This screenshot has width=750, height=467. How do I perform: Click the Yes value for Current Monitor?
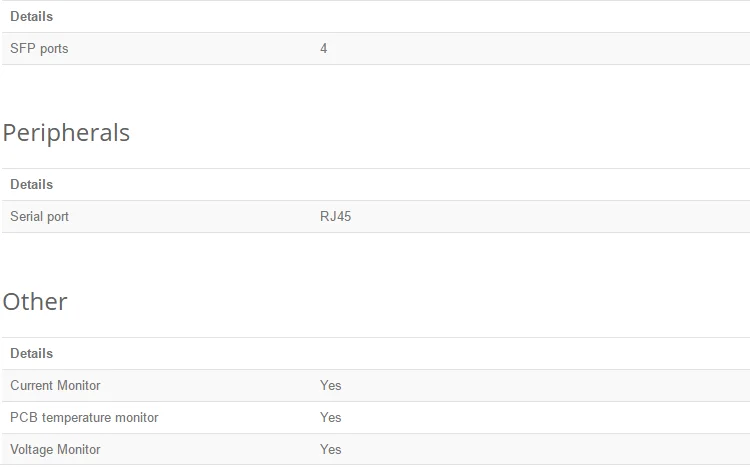click(330, 386)
